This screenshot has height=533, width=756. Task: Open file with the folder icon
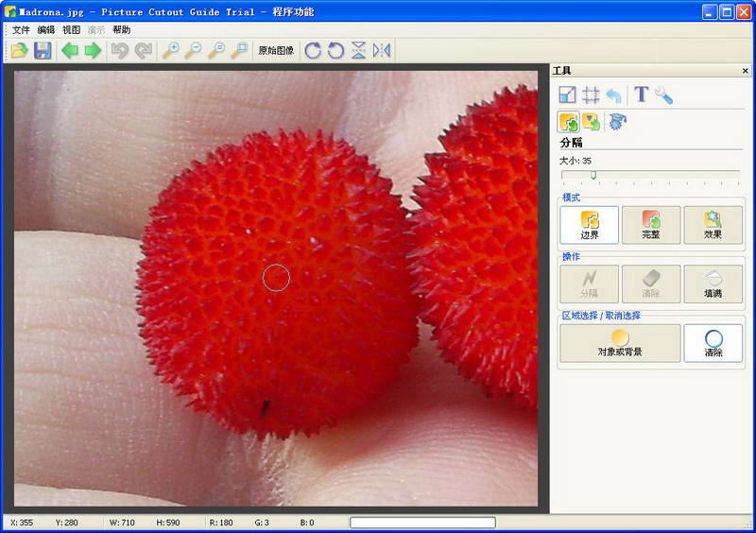(x=19, y=50)
